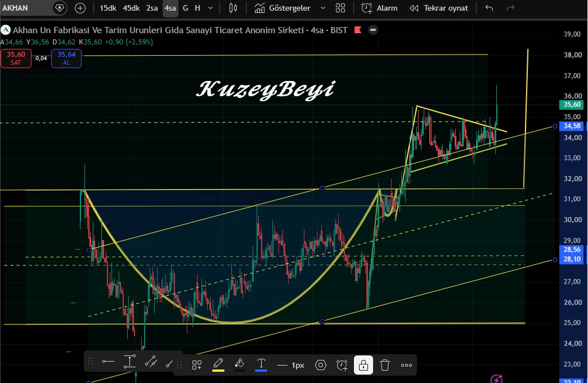The image size is (588, 383).
Task: Select the parallel channel tool
Action: (151, 362)
